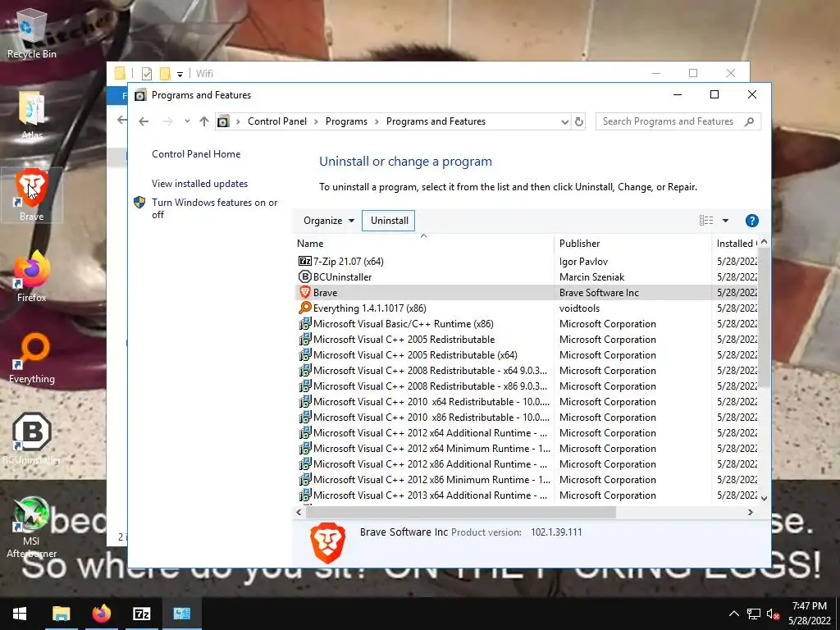Click the help question mark icon

751,221
